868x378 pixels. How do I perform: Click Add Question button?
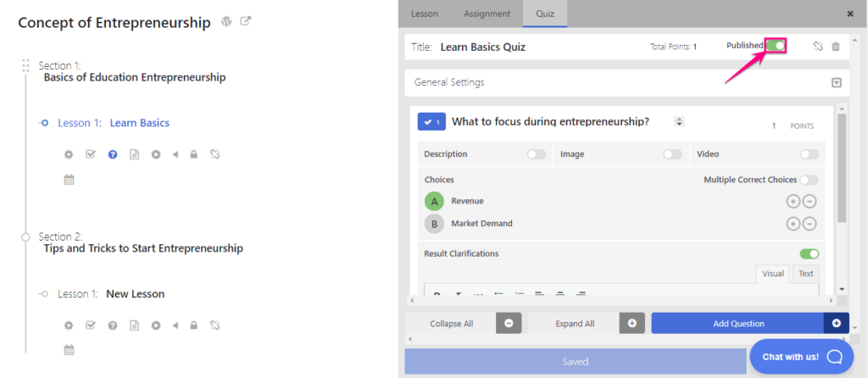click(750, 323)
